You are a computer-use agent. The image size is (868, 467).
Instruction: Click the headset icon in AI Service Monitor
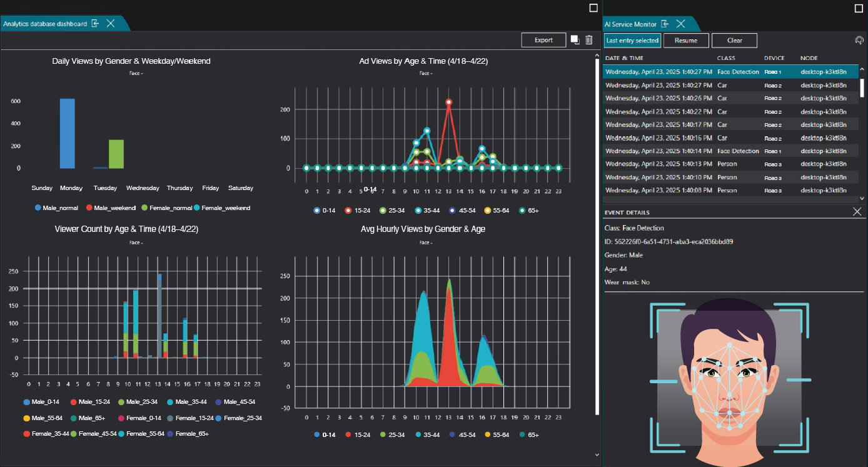(x=860, y=40)
